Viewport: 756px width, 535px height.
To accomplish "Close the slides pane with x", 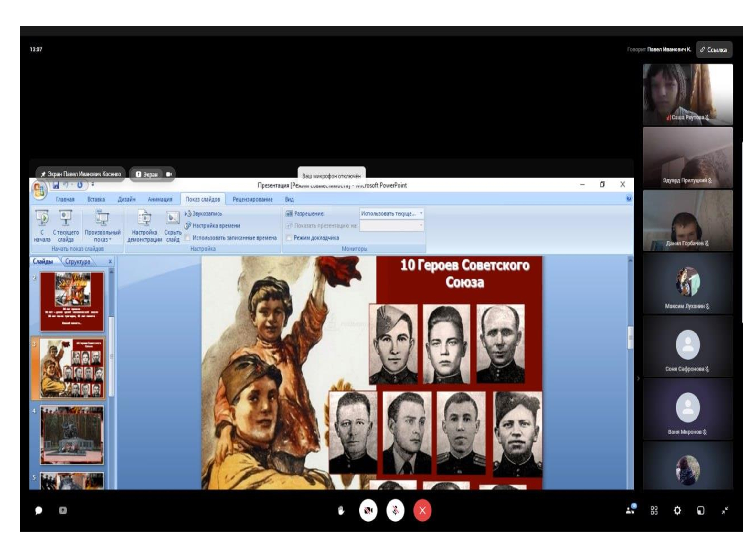I will point(110,261).
